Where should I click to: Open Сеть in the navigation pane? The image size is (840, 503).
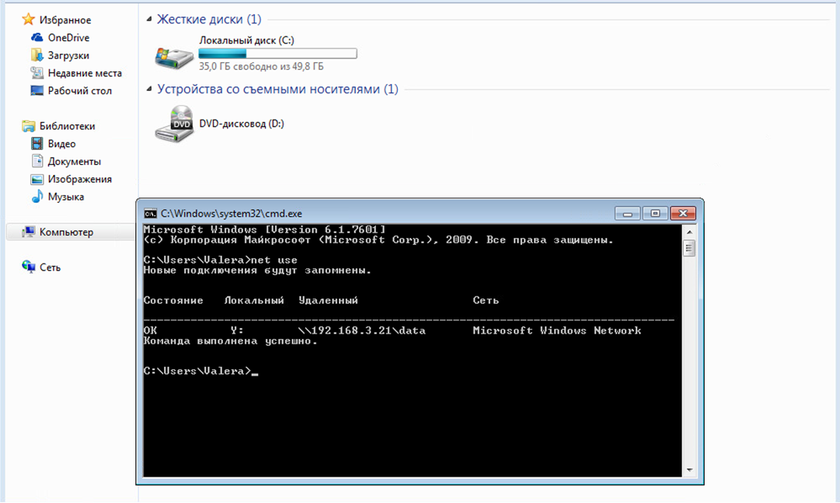point(50,267)
